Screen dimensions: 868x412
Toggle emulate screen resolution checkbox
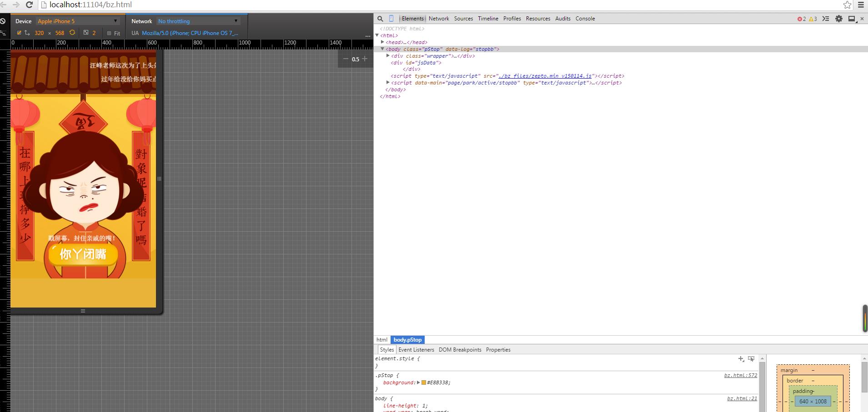coord(19,33)
